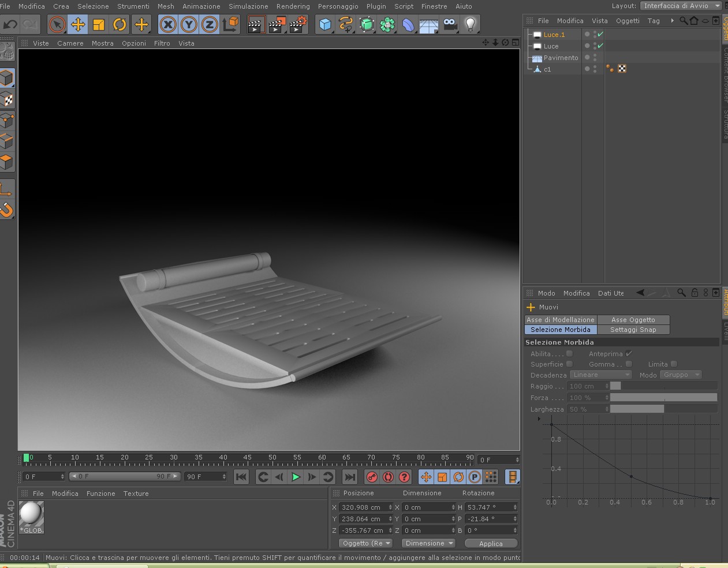Enable the Superficie checkbox
Screen dimensions: 728x568
click(x=569, y=364)
